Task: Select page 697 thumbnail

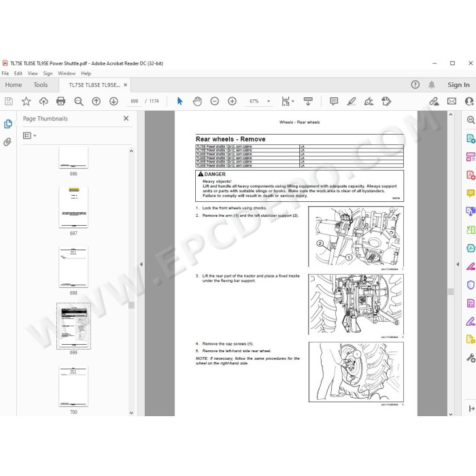Action: [x=73, y=207]
